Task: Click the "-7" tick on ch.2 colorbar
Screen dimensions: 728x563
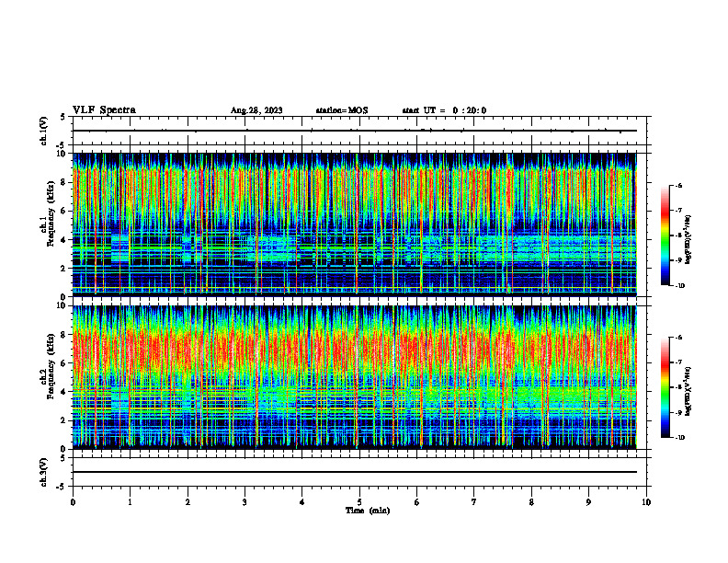Action: [678, 362]
